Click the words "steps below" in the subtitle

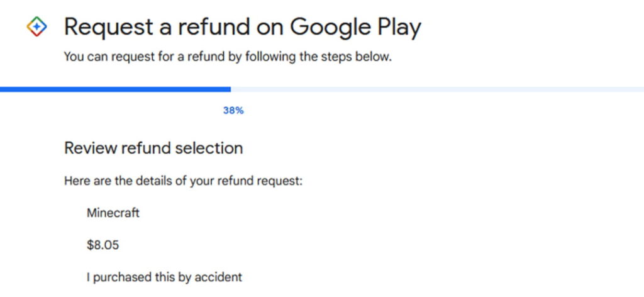(364, 57)
